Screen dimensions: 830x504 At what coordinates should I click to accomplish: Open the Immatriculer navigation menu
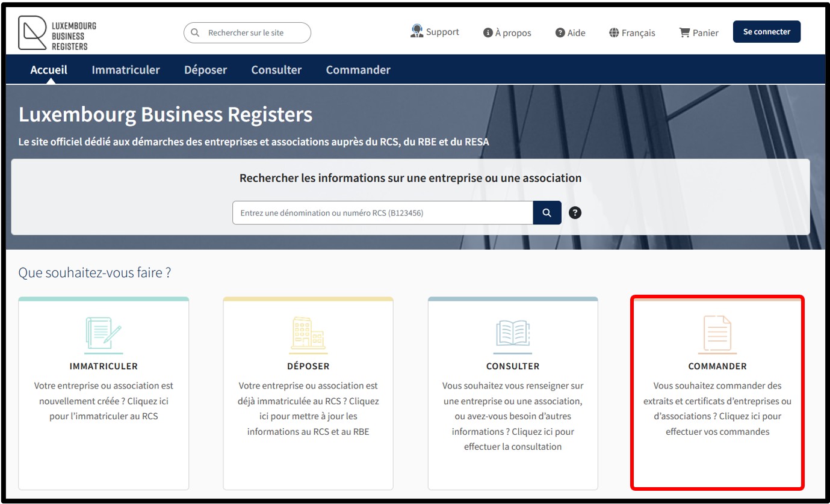point(126,70)
